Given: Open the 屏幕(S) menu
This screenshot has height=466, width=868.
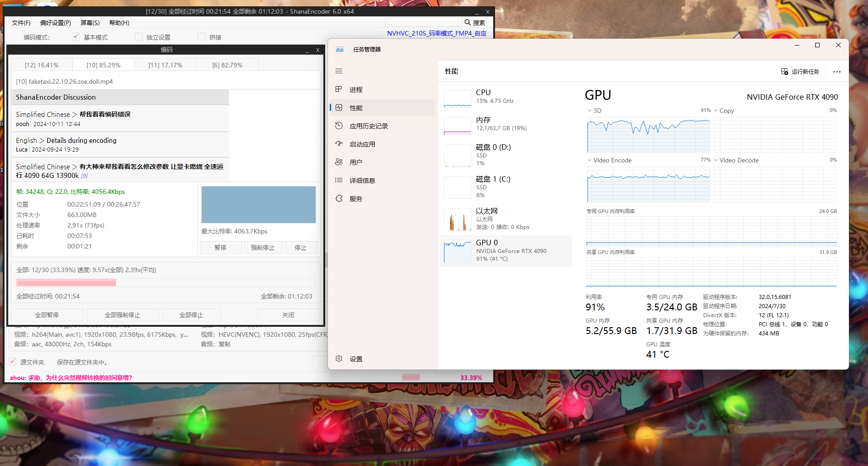Looking at the screenshot, I should [90, 23].
